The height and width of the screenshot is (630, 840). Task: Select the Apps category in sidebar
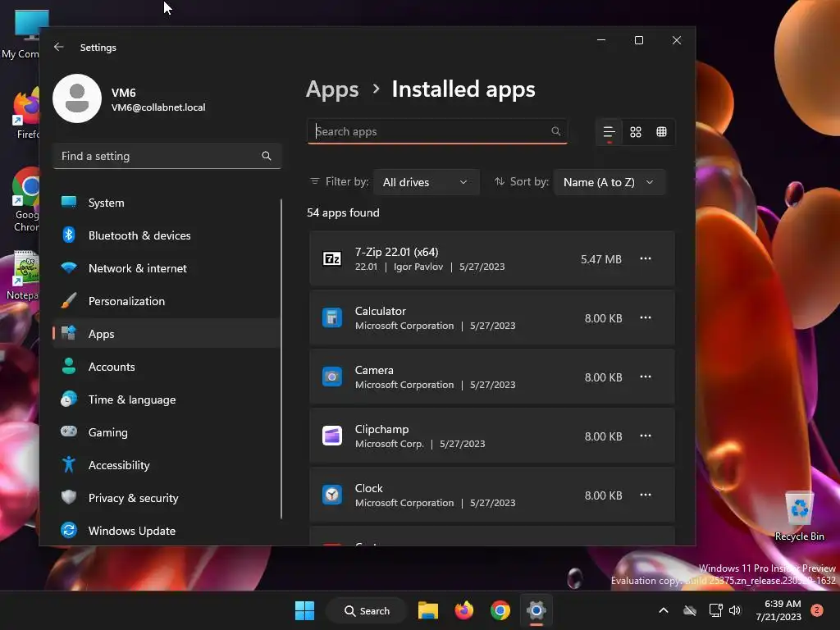pos(166,334)
